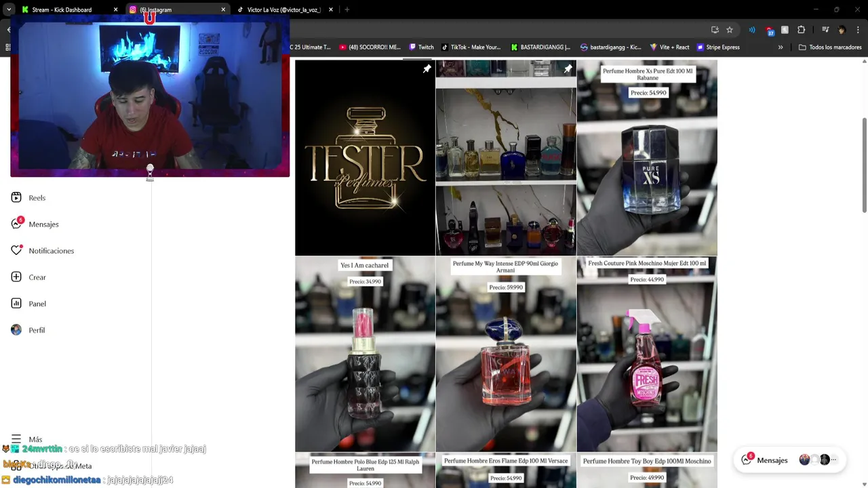Click the Crear plus icon
868x488 pixels.
[16, 277]
